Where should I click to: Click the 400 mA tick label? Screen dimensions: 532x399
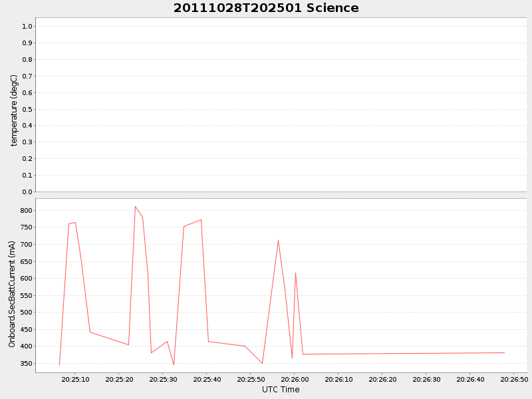click(x=26, y=346)
